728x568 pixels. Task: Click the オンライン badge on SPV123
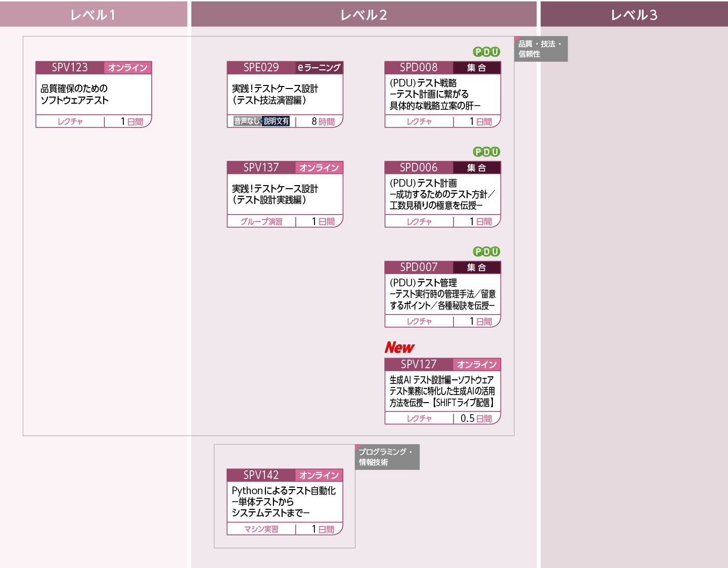pyautogui.click(x=128, y=68)
